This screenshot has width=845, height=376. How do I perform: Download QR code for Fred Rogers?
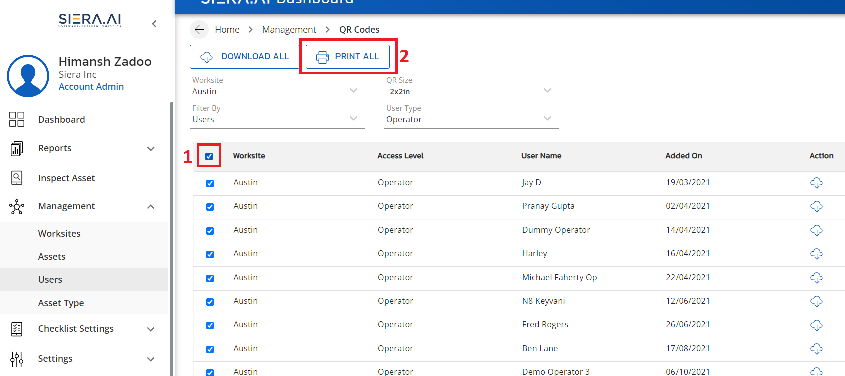pyautogui.click(x=816, y=325)
